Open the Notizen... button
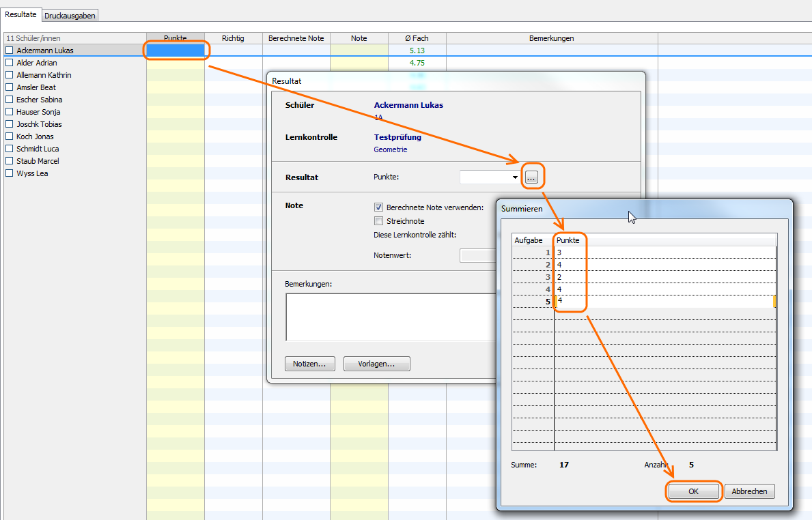The width and height of the screenshot is (812, 520). click(x=309, y=364)
